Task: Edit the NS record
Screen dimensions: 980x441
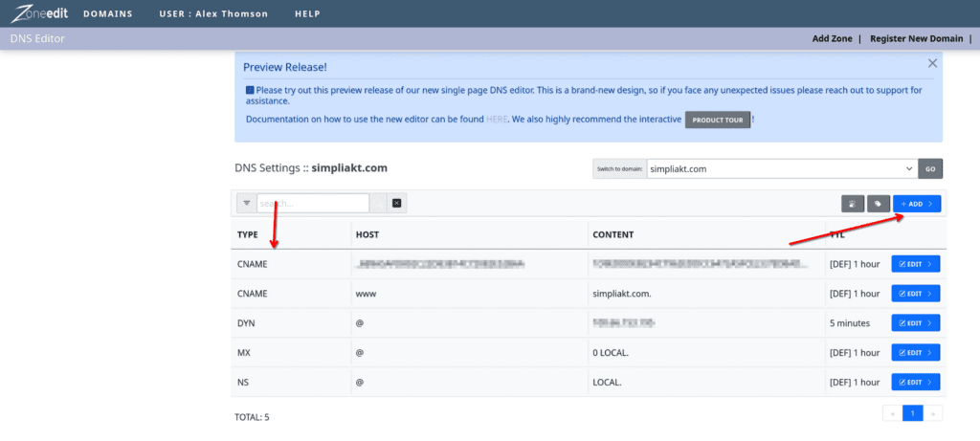Action: (916, 383)
